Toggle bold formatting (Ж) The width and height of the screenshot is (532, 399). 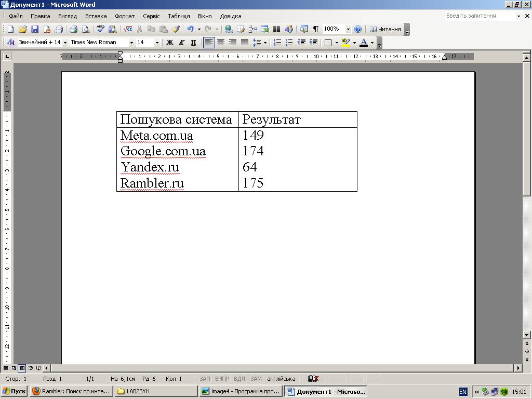coord(170,43)
